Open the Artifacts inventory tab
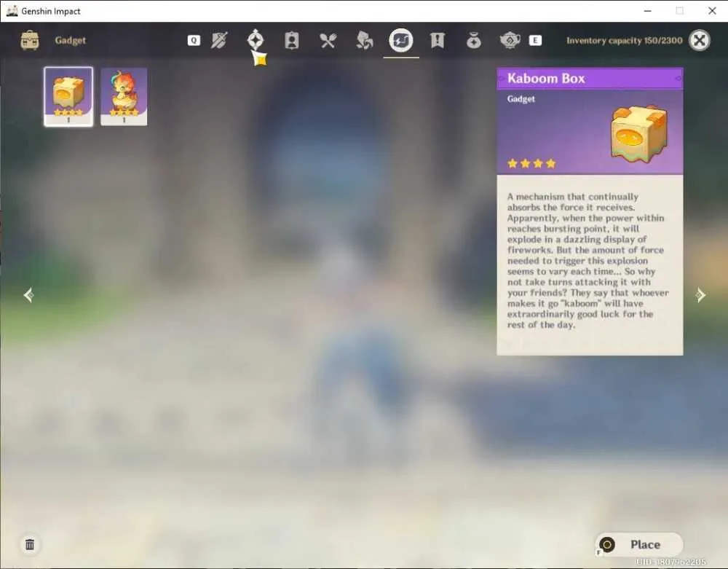This screenshot has height=569, width=728. coord(256,40)
